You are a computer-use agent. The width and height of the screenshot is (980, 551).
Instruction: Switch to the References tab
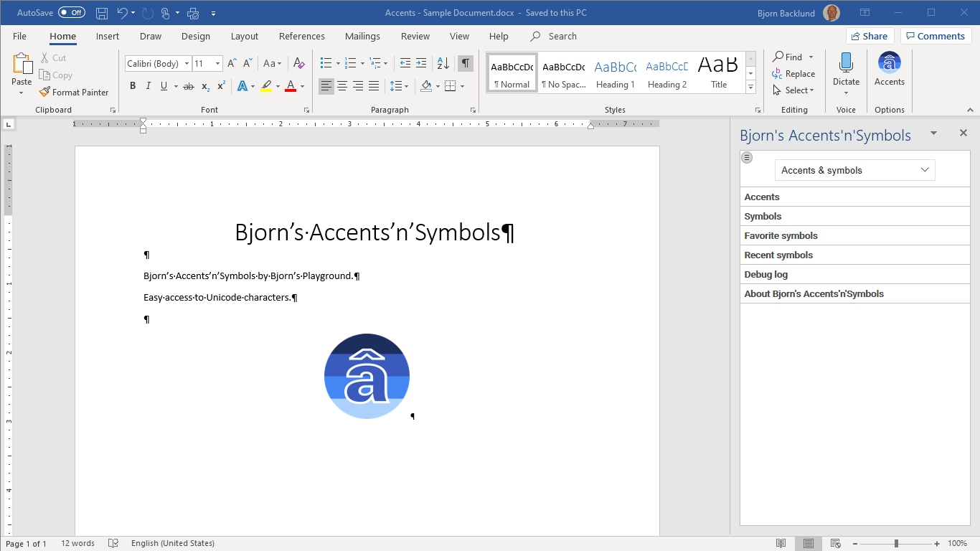point(301,36)
